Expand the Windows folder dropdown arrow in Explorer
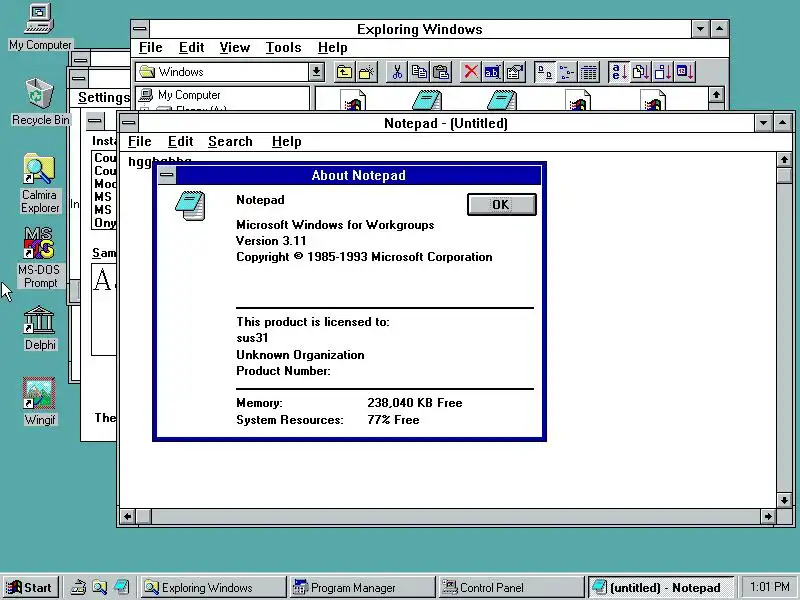Image resolution: width=800 pixels, height=600 pixels. click(x=316, y=72)
